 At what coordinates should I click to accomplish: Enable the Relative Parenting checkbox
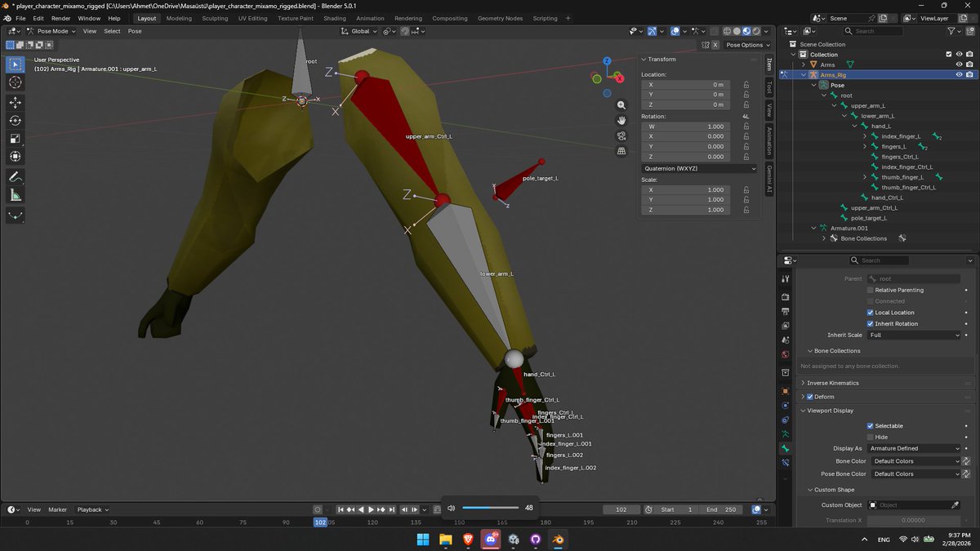pos(871,290)
